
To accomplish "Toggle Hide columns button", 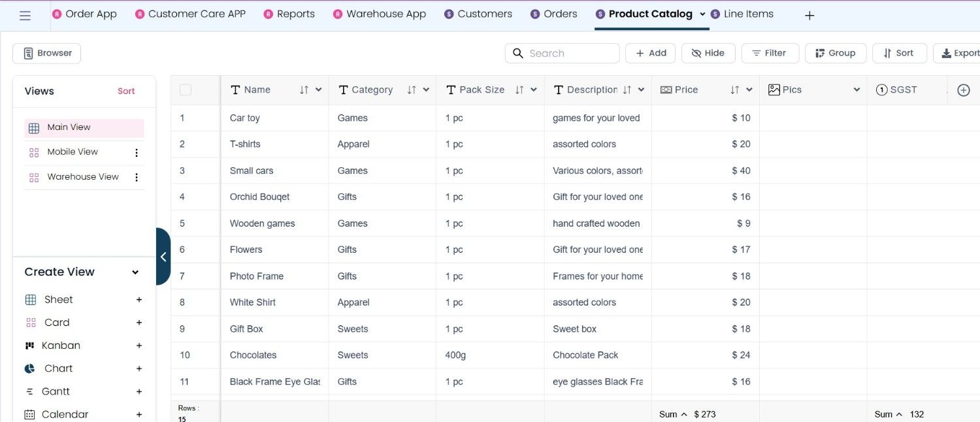I will 708,53.
